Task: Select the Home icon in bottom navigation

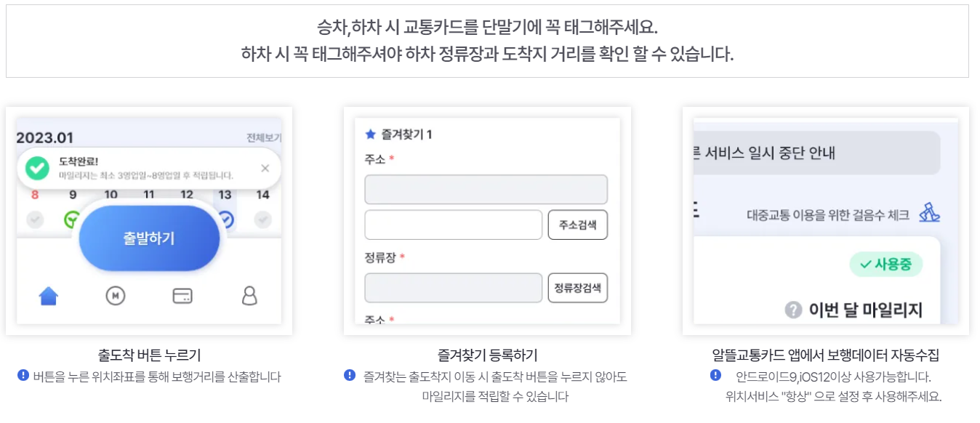Action: 47,295
